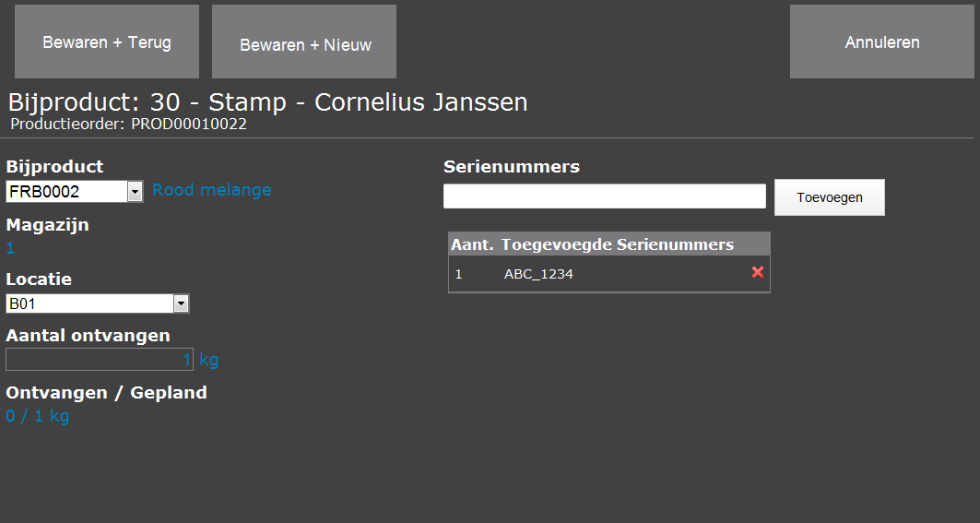Click the kg unit label beside quantity

208,360
